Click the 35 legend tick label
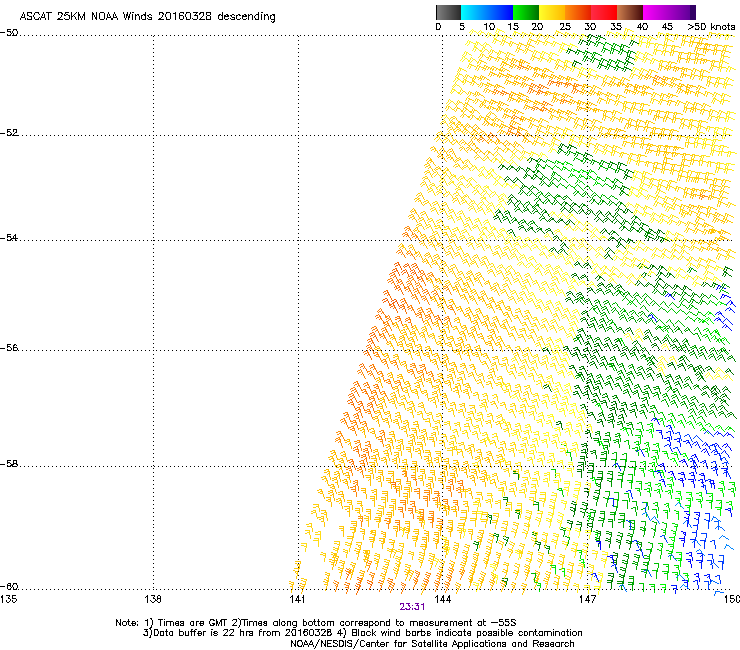This screenshot has height=650, width=740. [x=616, y=27]
